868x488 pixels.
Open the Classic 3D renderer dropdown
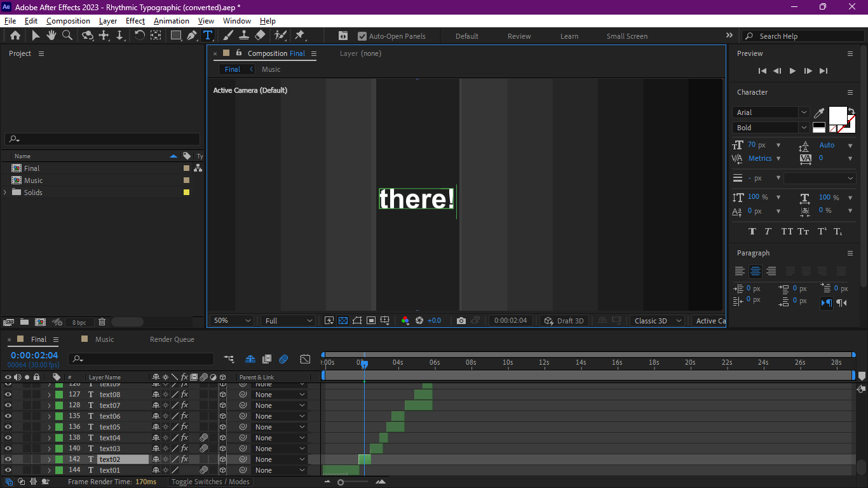point(657,321)
